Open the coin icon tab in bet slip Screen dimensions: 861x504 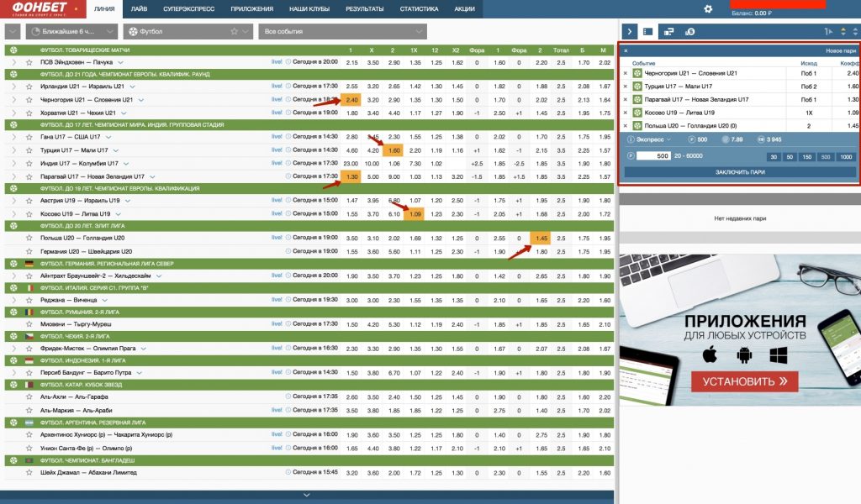coord(689,31)
